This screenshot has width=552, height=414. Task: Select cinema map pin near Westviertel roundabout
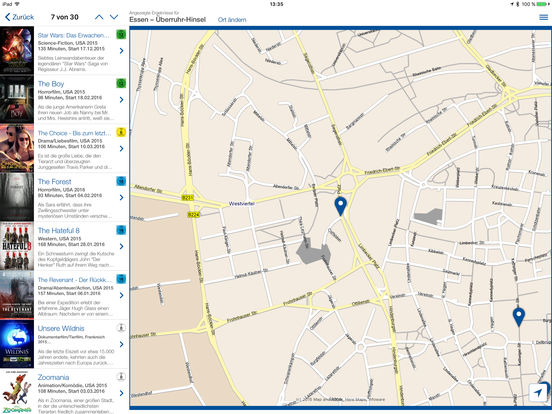click(340, 206)
